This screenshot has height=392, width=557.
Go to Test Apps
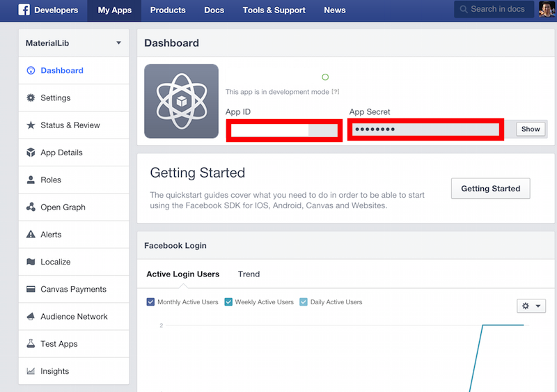[74, 344]
